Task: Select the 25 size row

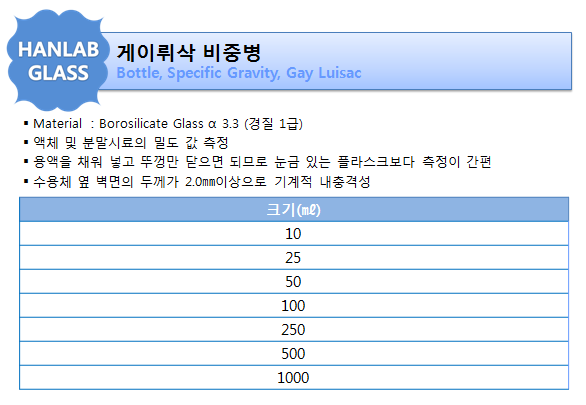Action: (x=294, y=258)
